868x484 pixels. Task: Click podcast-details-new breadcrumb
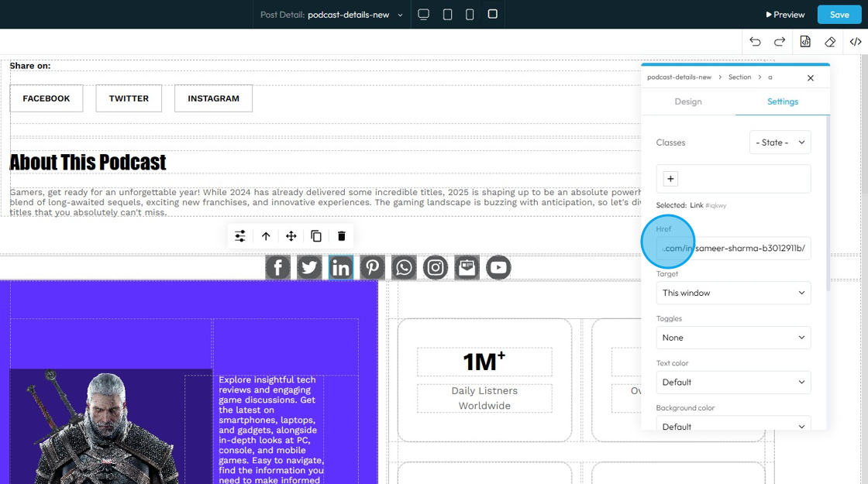679,77
